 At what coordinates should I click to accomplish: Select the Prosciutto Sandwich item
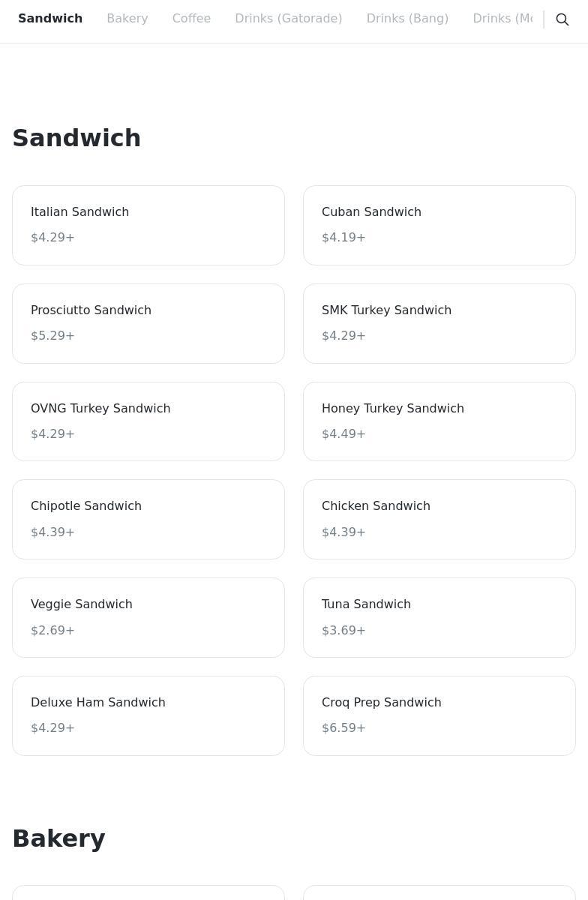coord(148,323)
